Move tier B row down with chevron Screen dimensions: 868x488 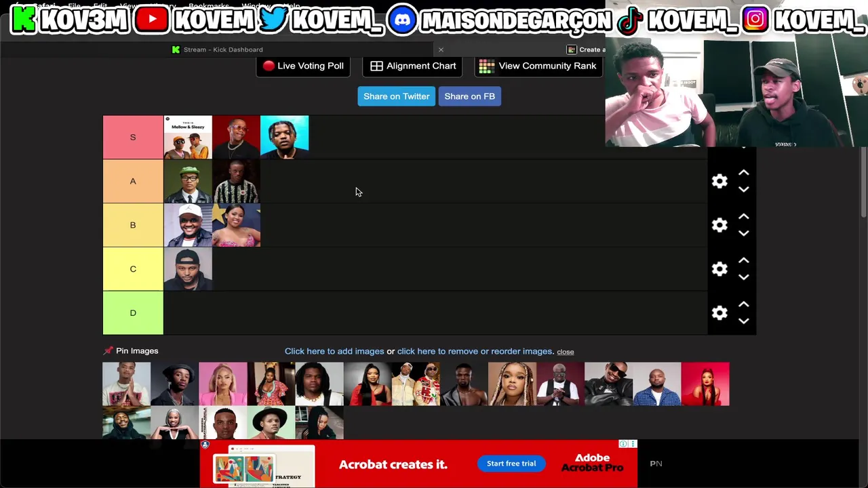pyautogui.click(x=744, y=233)
